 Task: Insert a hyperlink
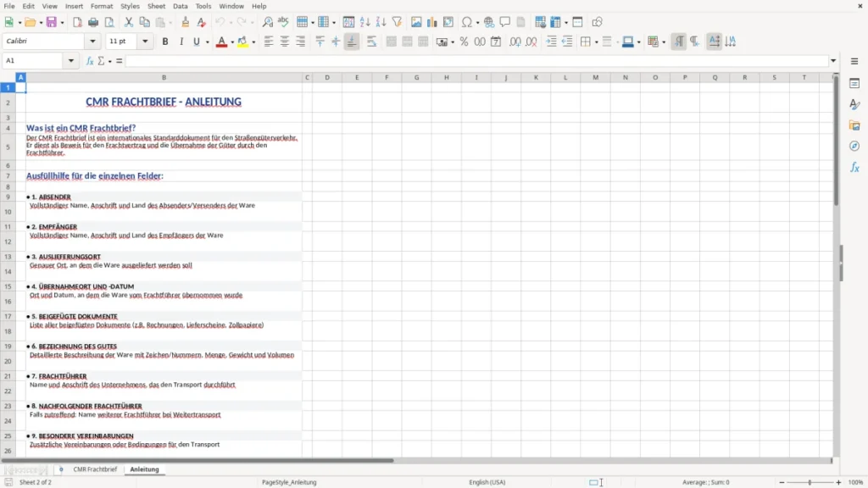pyautogui.click(x=489, y=22)
